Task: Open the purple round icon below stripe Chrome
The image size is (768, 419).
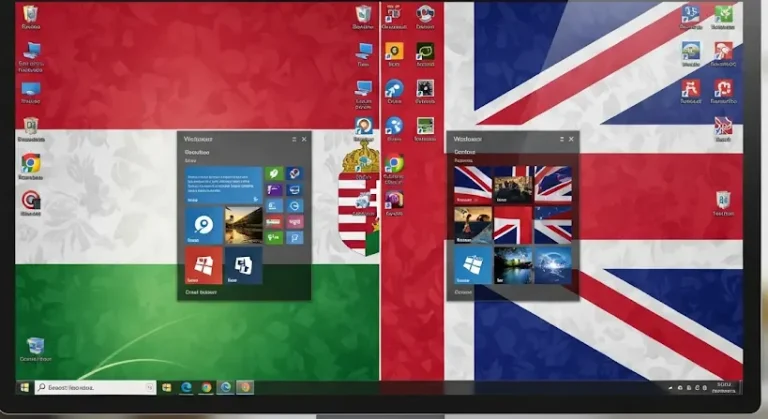Action: [394, 200]
